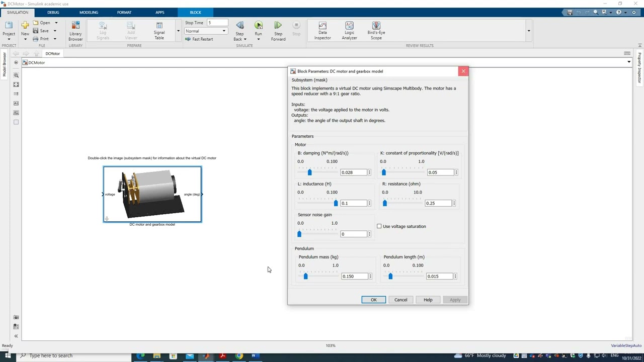Click OK in Block Parameters dialog

click(x=374, y=300)
